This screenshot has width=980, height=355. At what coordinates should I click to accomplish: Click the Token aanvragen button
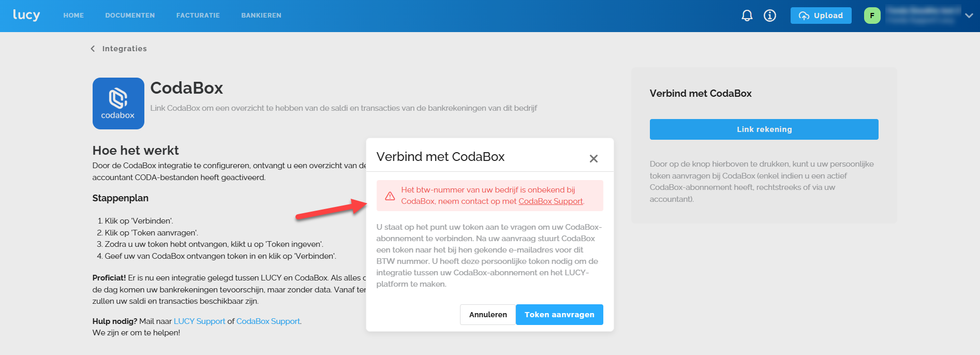point(559,315)
